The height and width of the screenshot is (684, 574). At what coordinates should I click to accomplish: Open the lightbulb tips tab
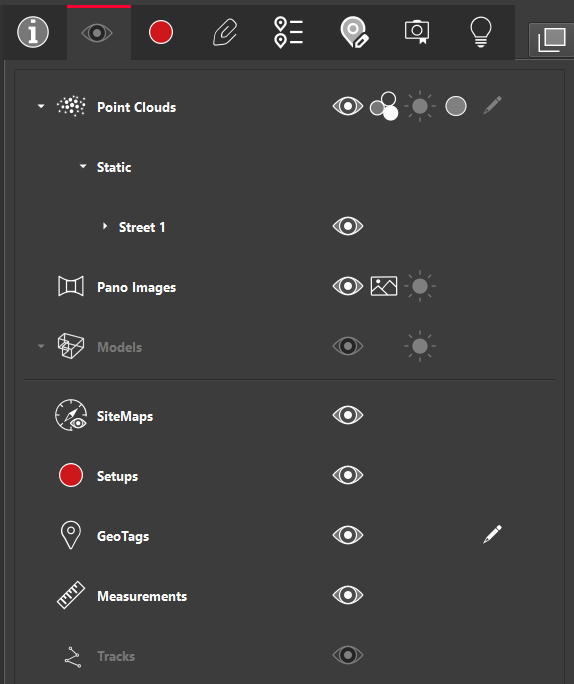[x=481, y=32]
